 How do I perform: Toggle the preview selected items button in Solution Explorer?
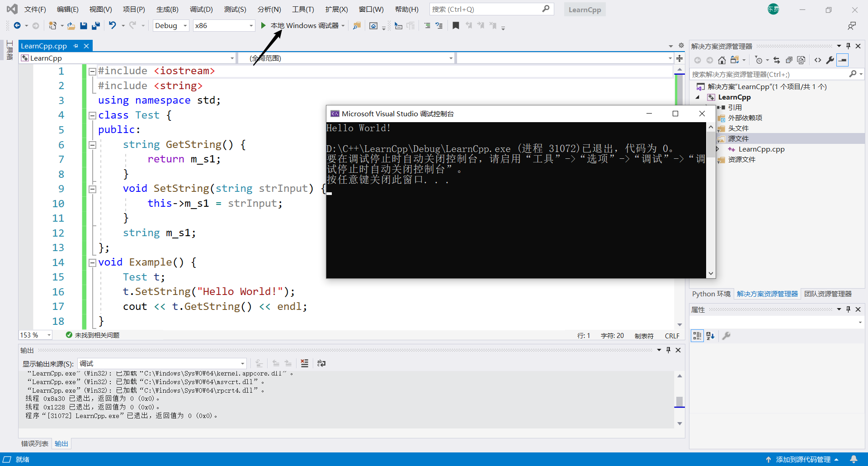[x=843, y=60]
